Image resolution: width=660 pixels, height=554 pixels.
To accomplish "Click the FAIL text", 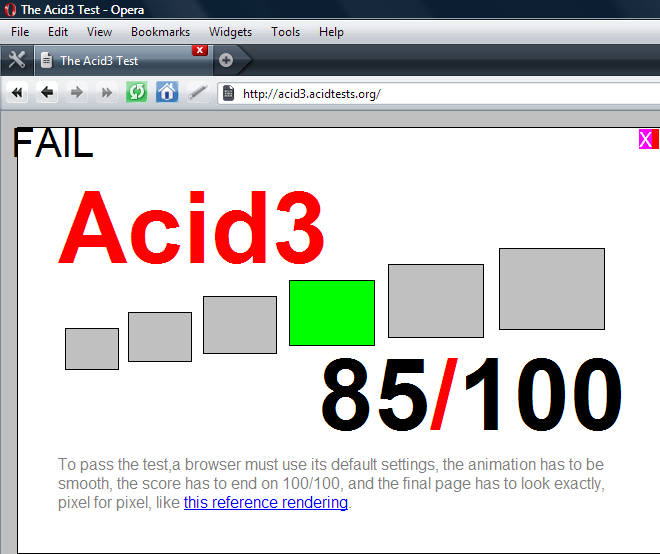I will click(53, 143).
